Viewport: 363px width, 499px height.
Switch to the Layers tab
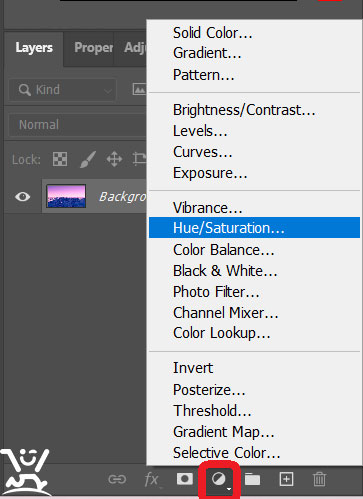[x=34, y=48]
